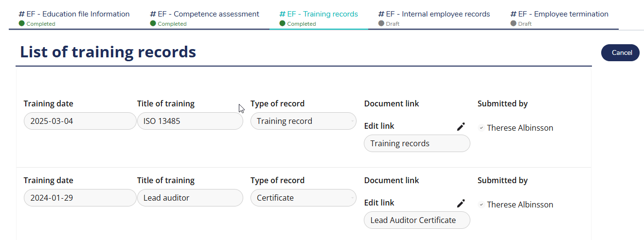
Task: Click checkmark icon beside second Therese Albinsson
Action: 481,205
